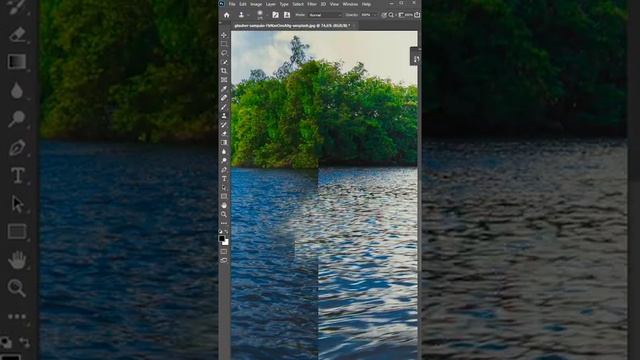Click the large Gradient tool icon at far left
Image resolution: width=640 pixels, height=360 pixels.
pyautogui.click(x=17, y=62)
